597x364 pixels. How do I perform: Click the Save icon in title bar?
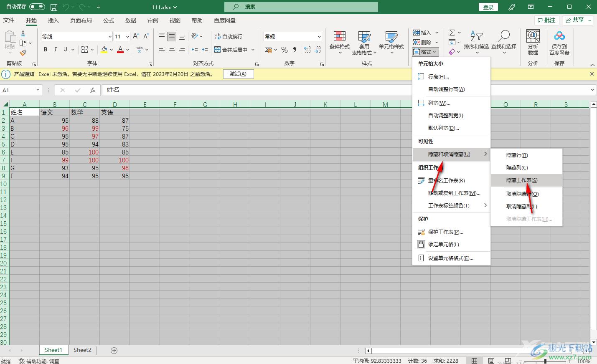click(54, 7)
